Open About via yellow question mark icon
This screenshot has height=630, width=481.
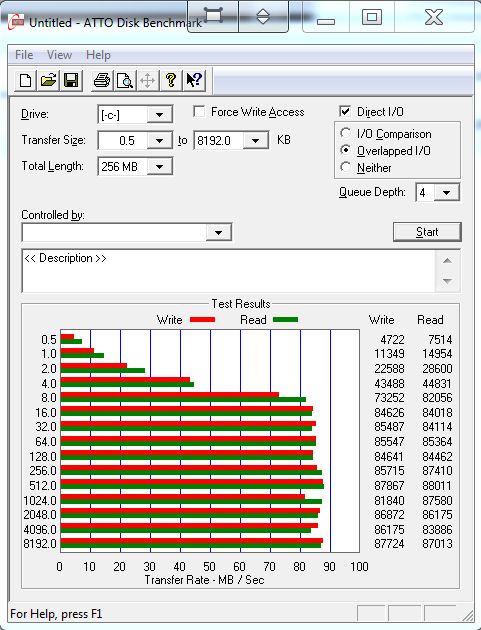tap(171, 80)
